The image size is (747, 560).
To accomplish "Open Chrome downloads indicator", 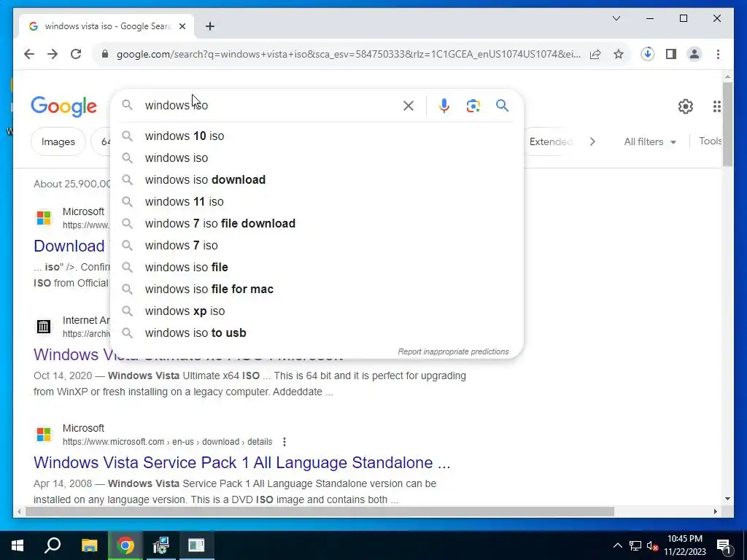I will pos(648,54).
